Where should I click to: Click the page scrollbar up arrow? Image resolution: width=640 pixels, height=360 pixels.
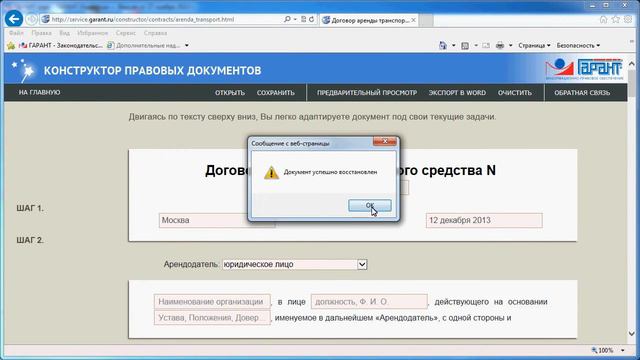632,64
